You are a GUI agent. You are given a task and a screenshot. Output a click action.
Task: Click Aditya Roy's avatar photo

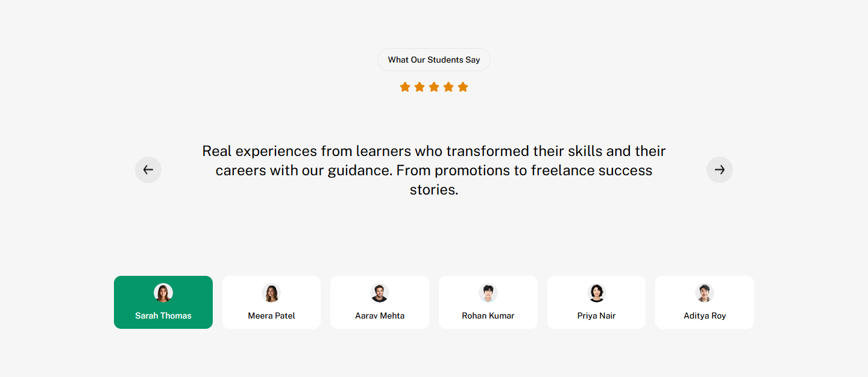click(x=705, y=293)
